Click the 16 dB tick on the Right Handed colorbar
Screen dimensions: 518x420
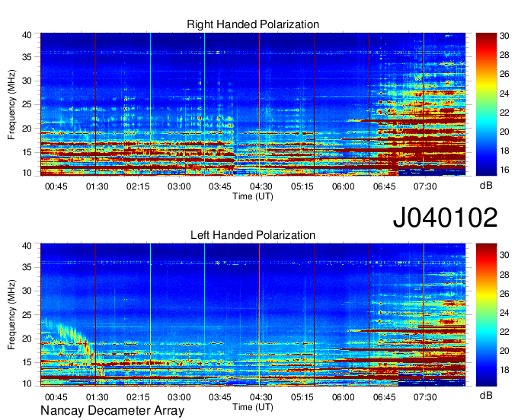(504, 170)
